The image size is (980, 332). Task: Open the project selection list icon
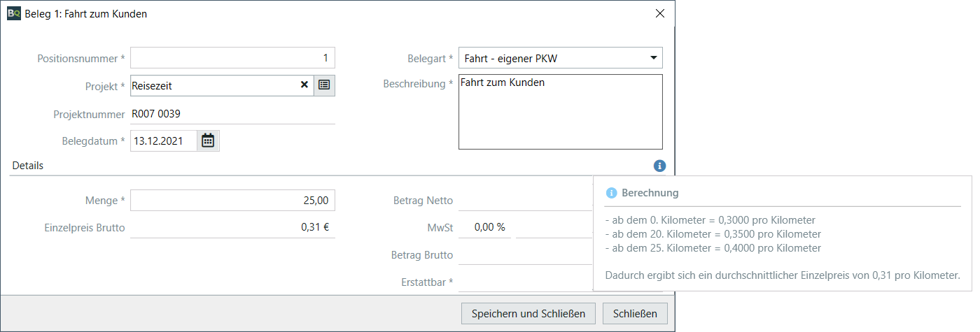(x=324, y=85)
